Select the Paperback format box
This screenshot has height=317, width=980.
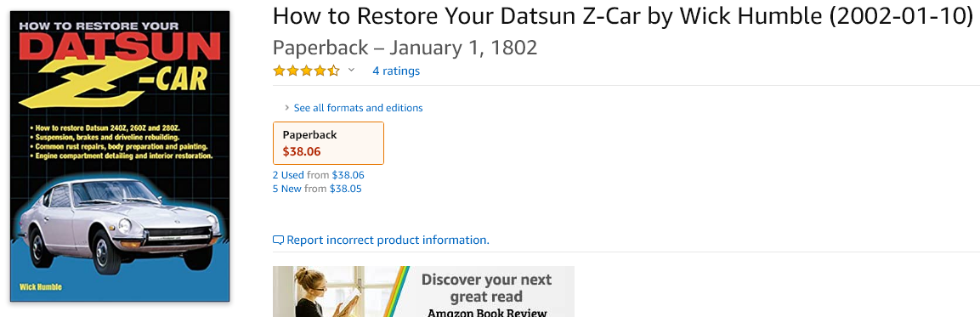tap(329, 143)
